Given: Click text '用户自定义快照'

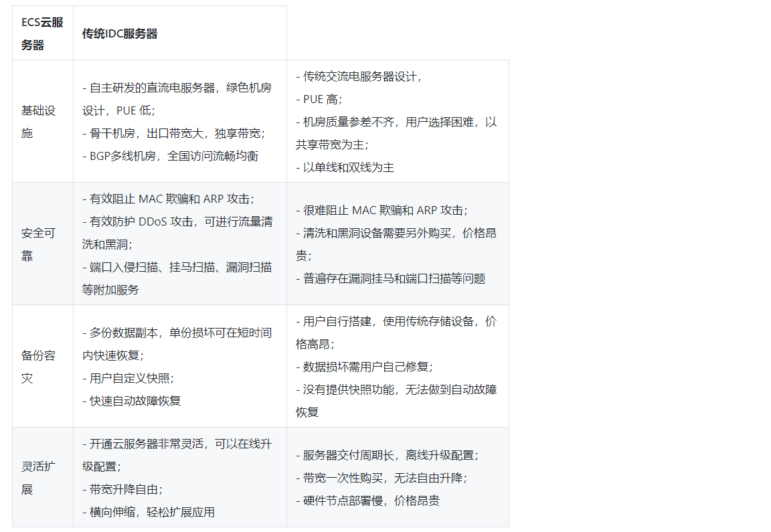Looking at the screenshot, I should [x=129, y=378].
